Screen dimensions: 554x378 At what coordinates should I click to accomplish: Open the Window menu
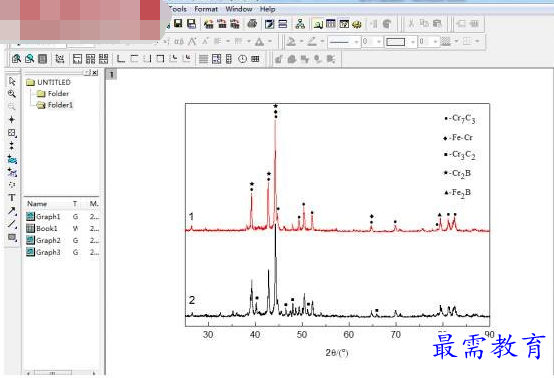[239, 9]
